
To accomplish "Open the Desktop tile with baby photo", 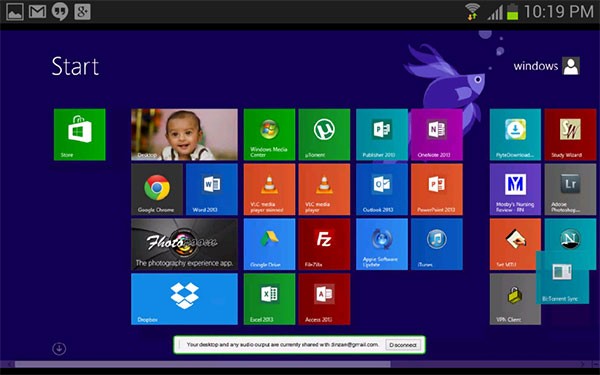I will (184, 134).
